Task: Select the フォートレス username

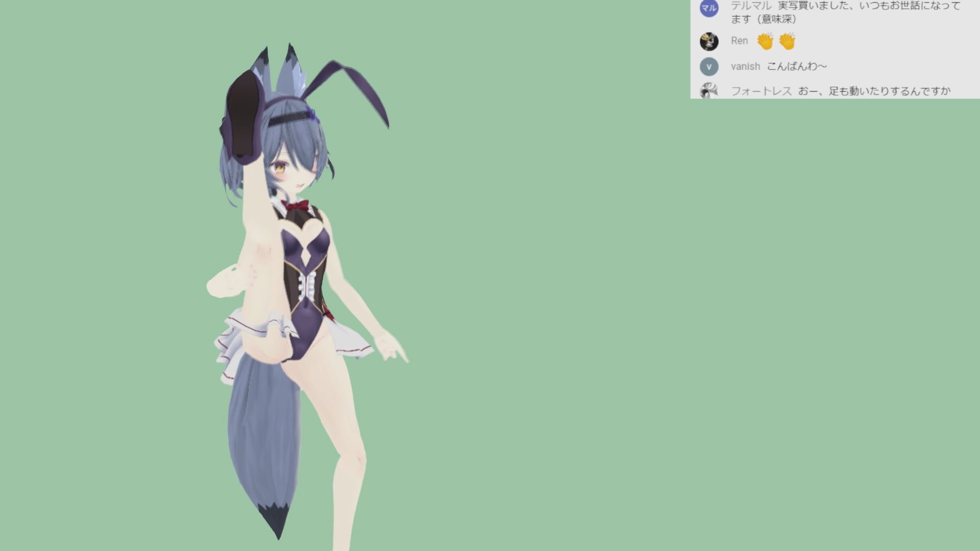Action: click(x=761, y=91)
